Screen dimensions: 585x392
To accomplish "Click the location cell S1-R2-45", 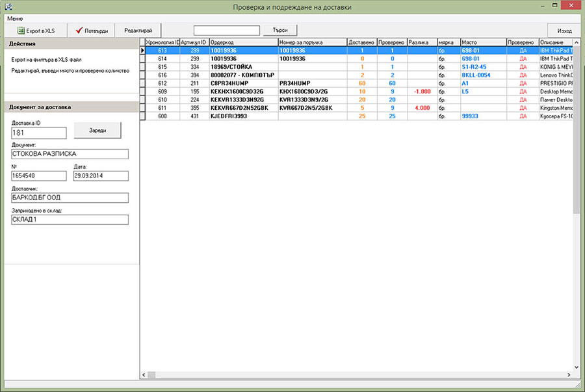I will (484, 67).
